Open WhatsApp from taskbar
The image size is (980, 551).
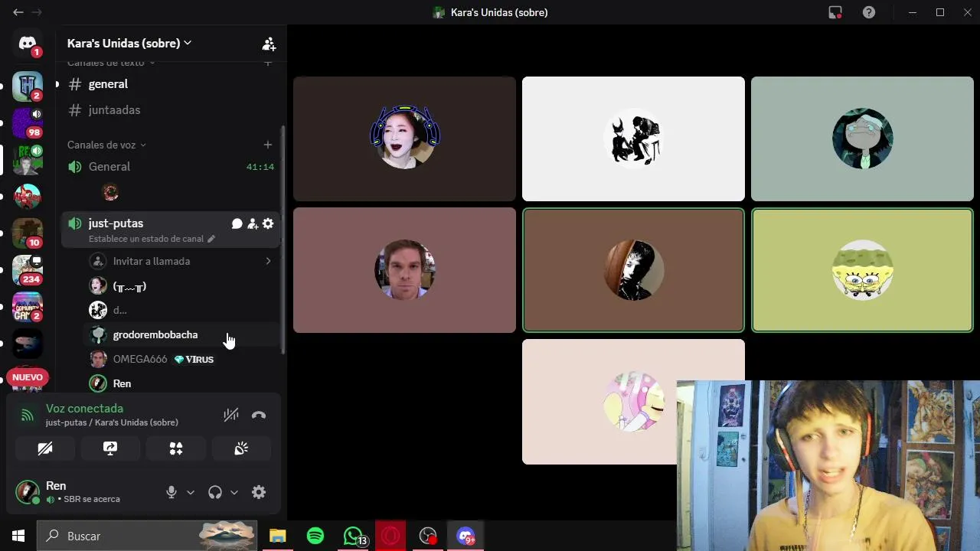click(353, 536)
